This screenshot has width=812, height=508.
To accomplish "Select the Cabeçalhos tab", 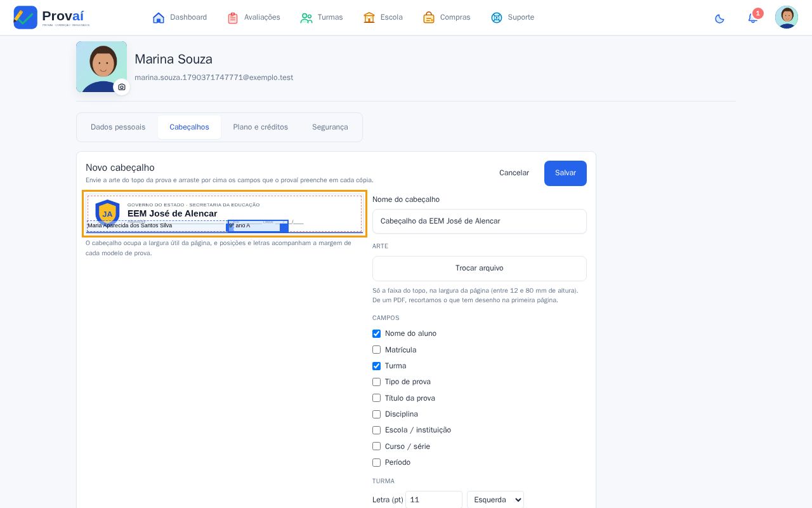I will coord(189,127).
